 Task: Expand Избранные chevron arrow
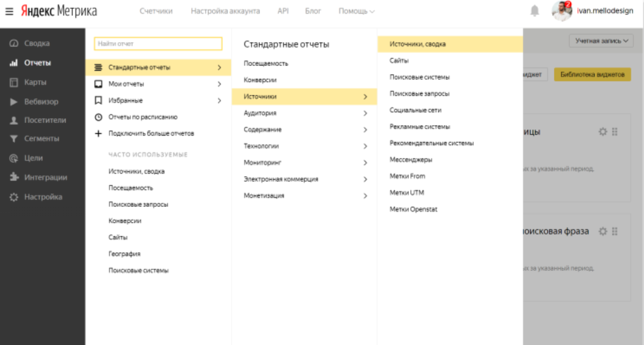coord(219,100)
